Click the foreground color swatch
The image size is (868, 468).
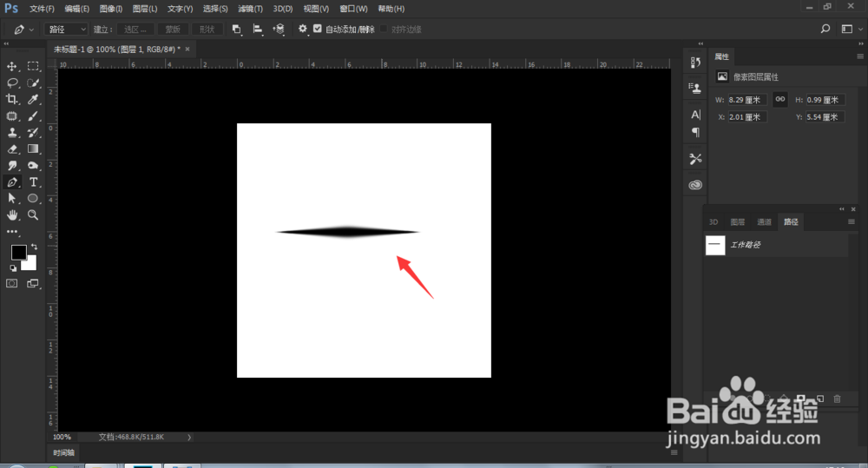click(18, 252)
